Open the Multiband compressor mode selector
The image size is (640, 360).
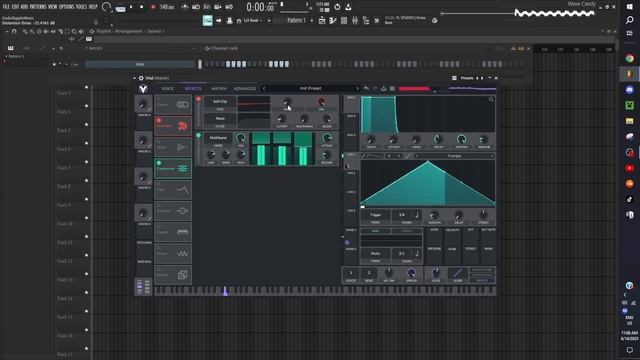click(218, 138)
